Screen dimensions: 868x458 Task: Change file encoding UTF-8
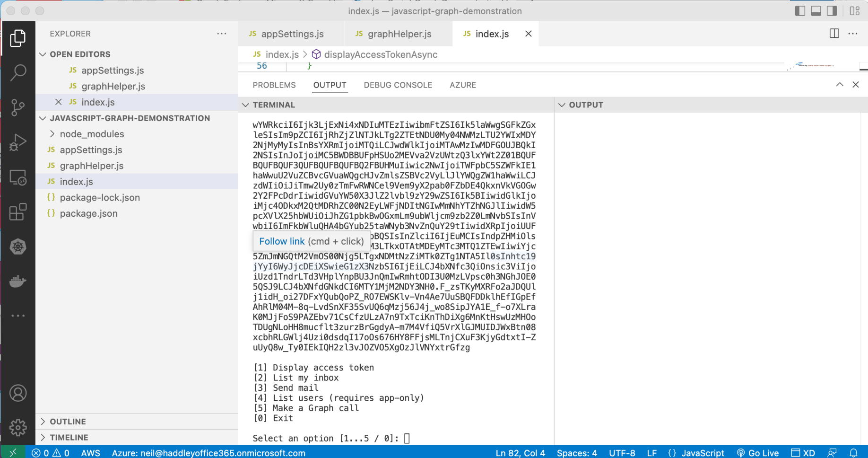click(622, 453)
